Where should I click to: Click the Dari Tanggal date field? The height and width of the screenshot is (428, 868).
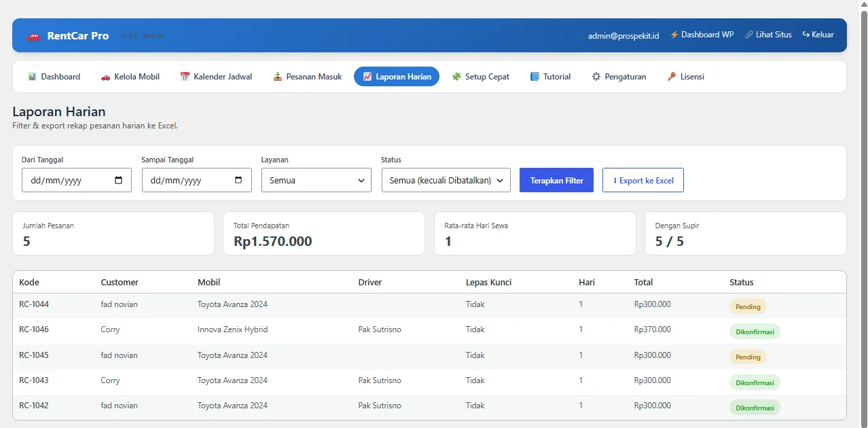pyautogui.click(x=77, y=180)
